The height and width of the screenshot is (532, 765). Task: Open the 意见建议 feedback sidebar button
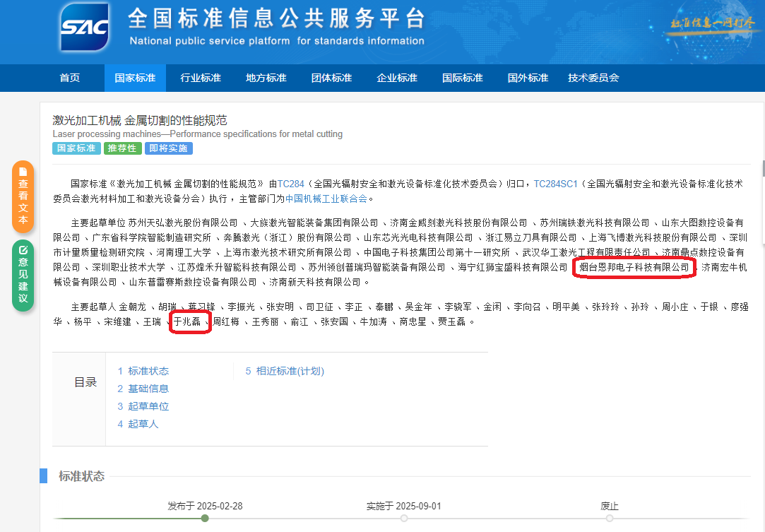(x=23, y=276)
